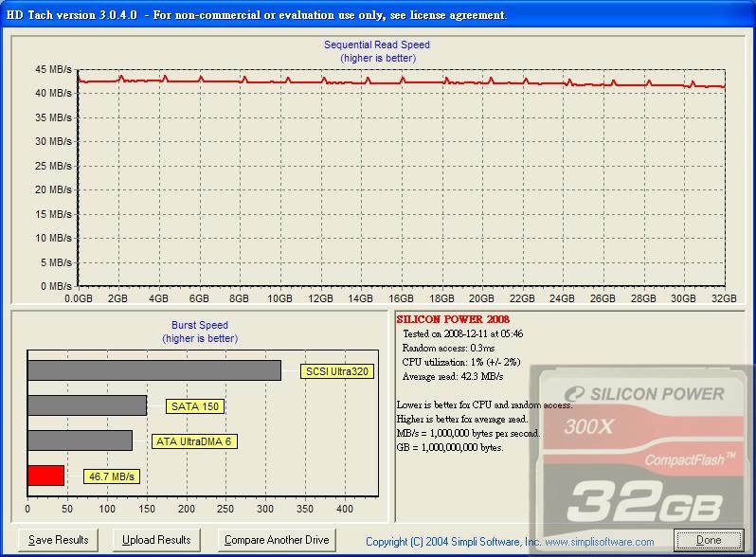Click the SILICON POWER 2008 heading

(453, 319)
